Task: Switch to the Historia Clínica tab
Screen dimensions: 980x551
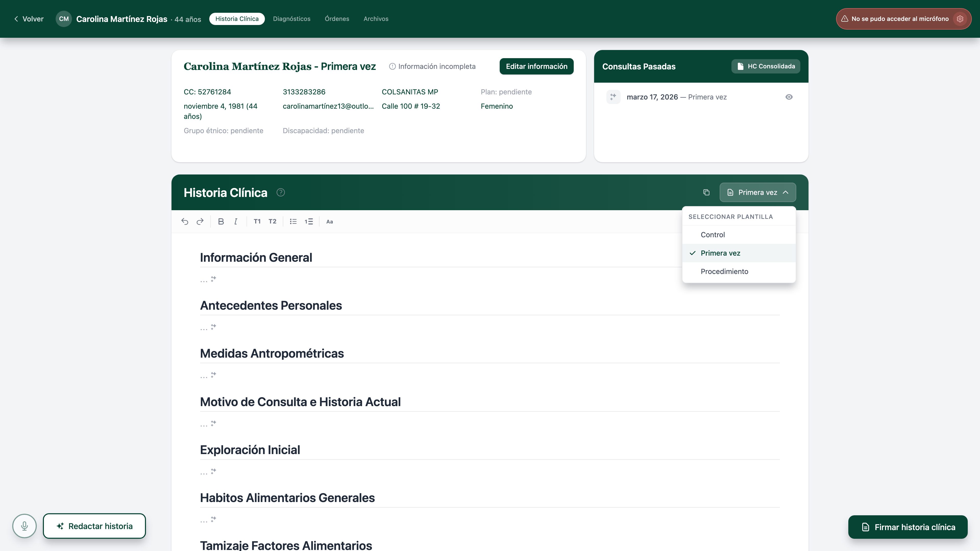Action: 237,19
